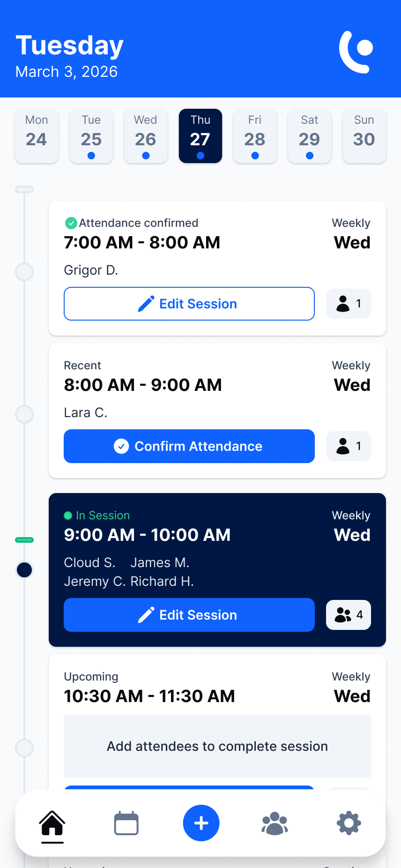Tap the app logo in the header
This screenshot has width=401, height=868.
point(355,51)
